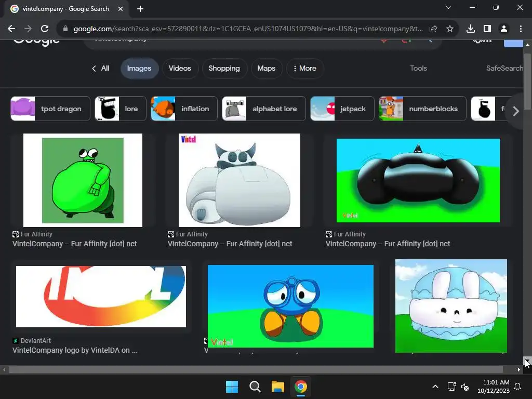This screenshot has height=399, width=532.
Task: Open the Tools options
Action: (418, 68)
